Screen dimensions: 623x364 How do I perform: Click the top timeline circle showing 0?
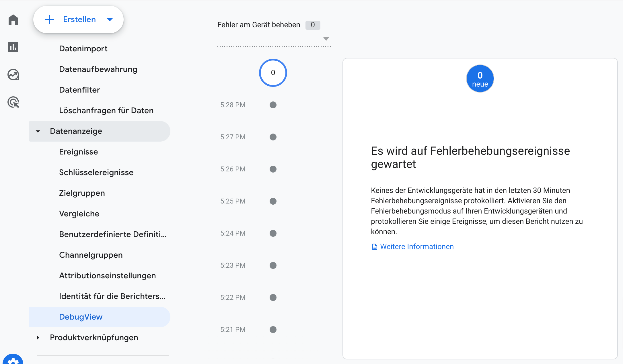273,73
